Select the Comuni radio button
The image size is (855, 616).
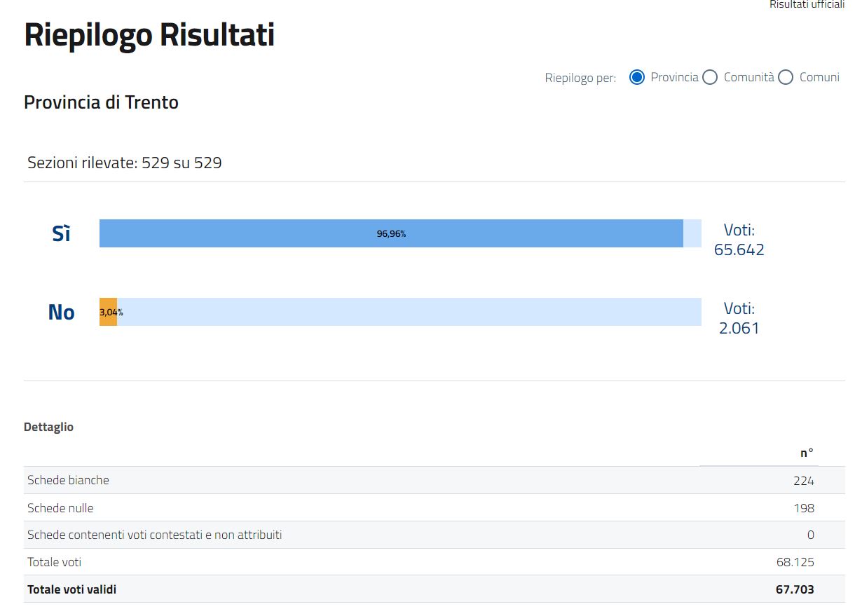pyautogui.click(x=786, y=77)
